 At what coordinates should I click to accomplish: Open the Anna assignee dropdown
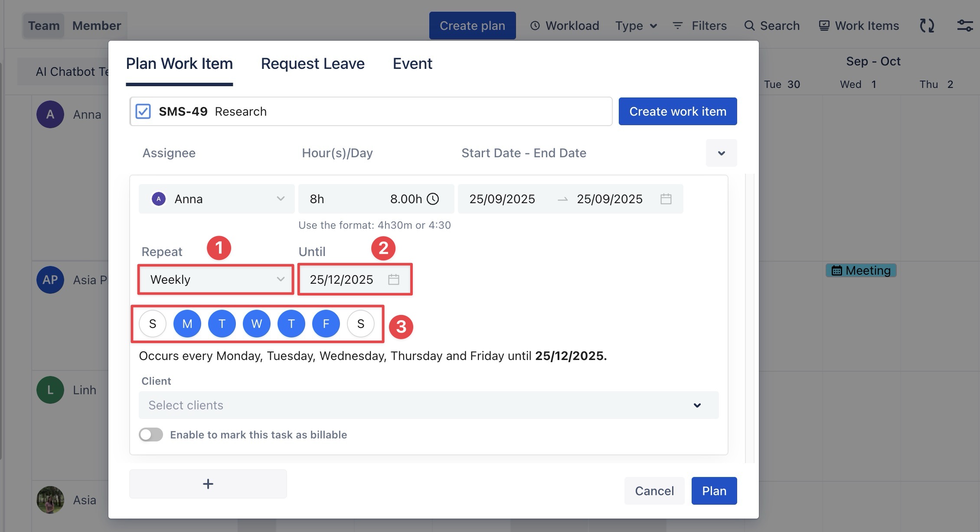tap(217, 199)
